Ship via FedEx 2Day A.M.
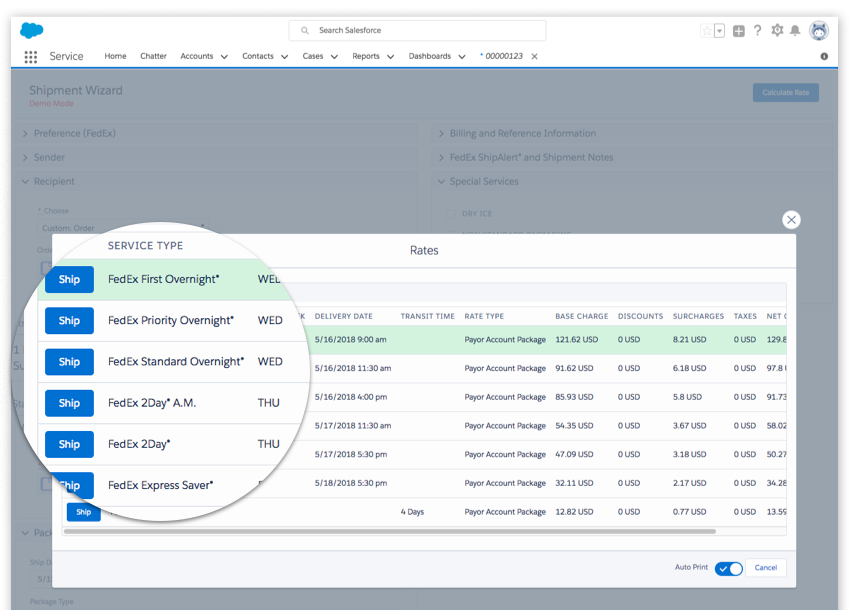The image size is (857, 610). point(69,403)
